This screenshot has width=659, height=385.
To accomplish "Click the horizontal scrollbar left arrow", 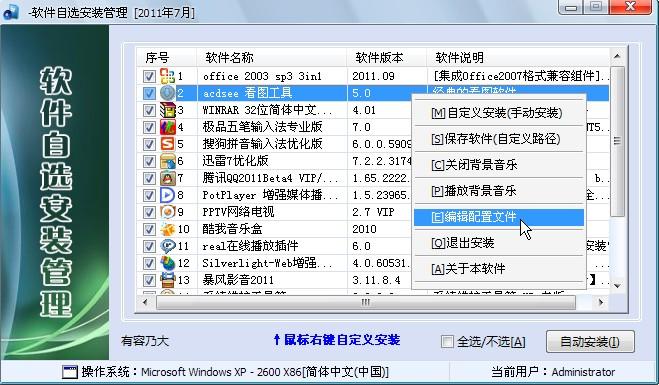I will point(145,302).
